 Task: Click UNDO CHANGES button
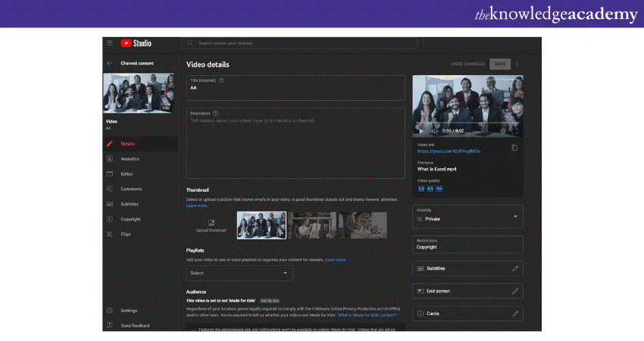coord(467,64)
